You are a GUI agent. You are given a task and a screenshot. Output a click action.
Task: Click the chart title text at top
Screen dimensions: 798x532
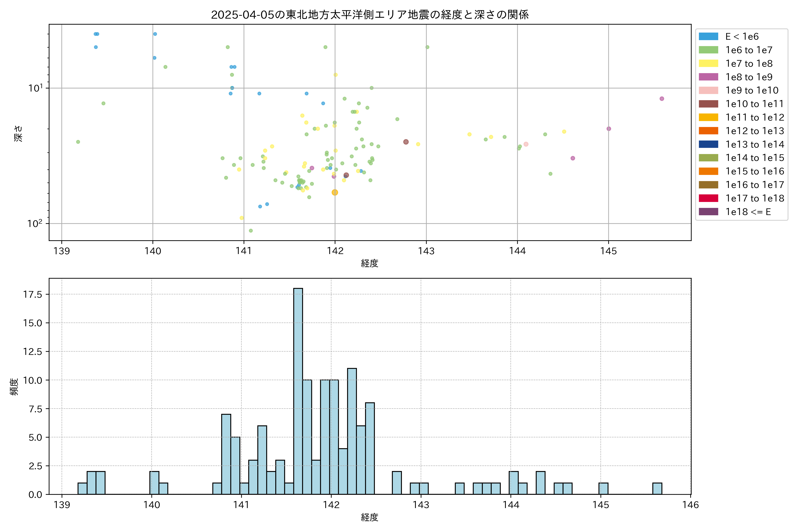tap(370, 15)
